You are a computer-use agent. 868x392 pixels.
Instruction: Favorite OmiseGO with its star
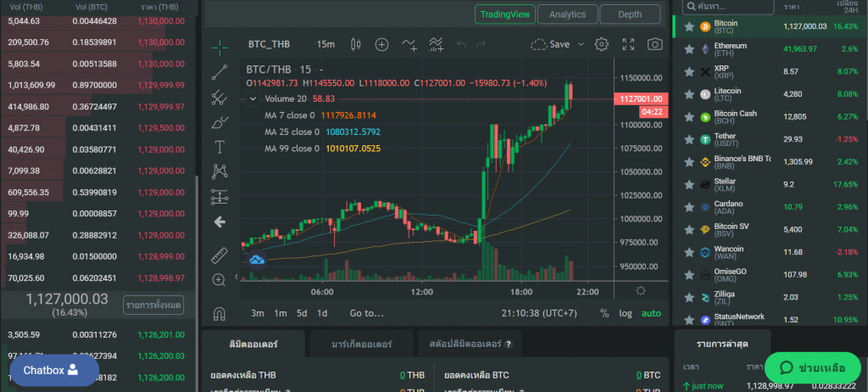click(689, 275)
